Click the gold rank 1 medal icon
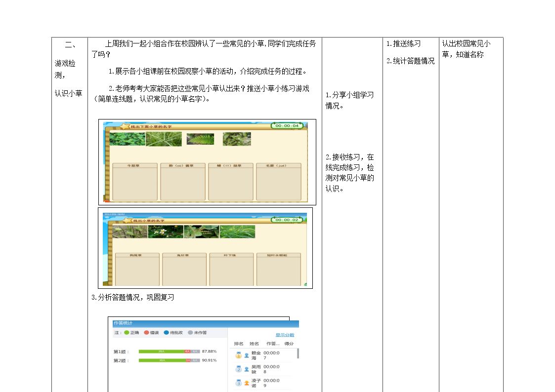This screenshot has height=392, width=555. [239, 355]
